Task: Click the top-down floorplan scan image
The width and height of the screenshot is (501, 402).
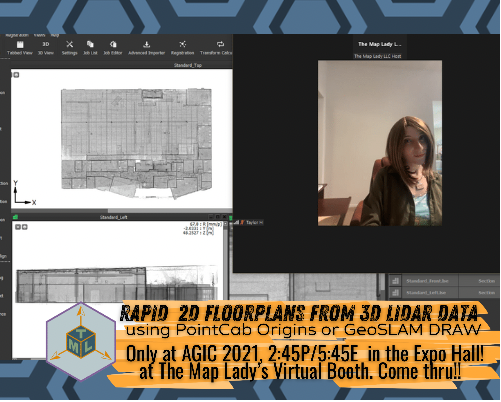Action: click(136, 143)
